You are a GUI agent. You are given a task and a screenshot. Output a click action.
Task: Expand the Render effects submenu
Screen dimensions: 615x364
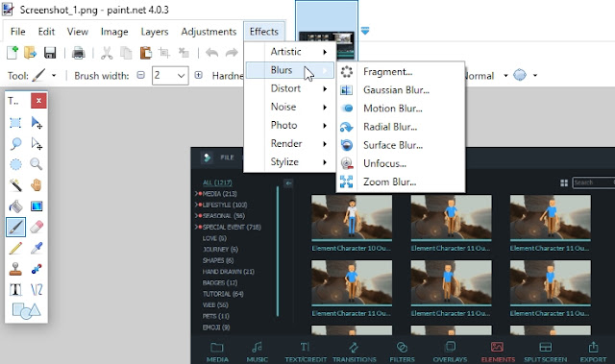pyautogui.click(x=290, y=144)
